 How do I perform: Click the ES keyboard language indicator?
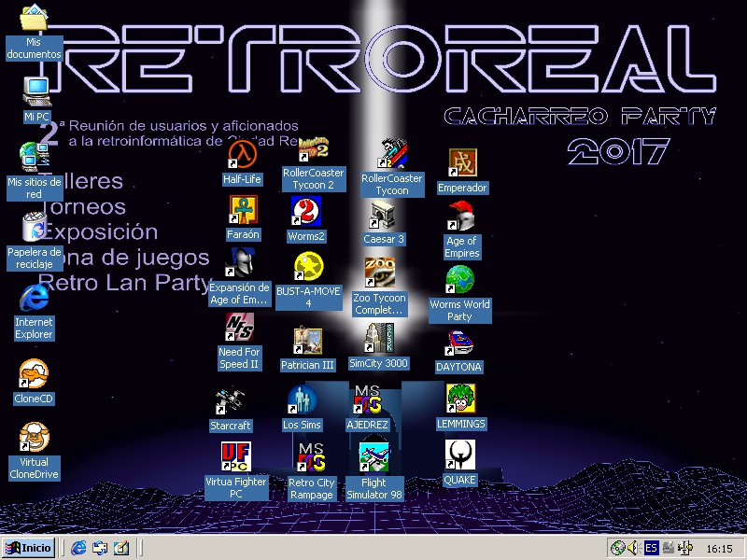(651, 549)
